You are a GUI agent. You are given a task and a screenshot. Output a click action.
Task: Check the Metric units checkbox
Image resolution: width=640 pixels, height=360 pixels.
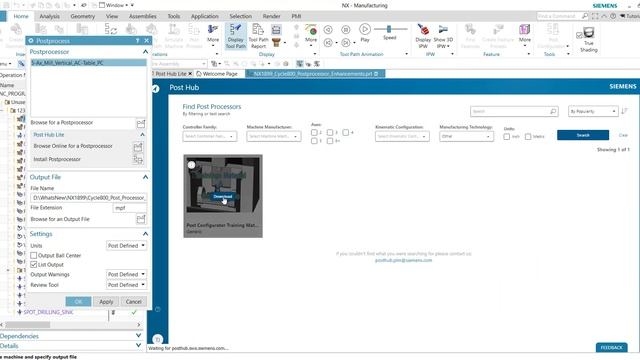click(528, 137)
